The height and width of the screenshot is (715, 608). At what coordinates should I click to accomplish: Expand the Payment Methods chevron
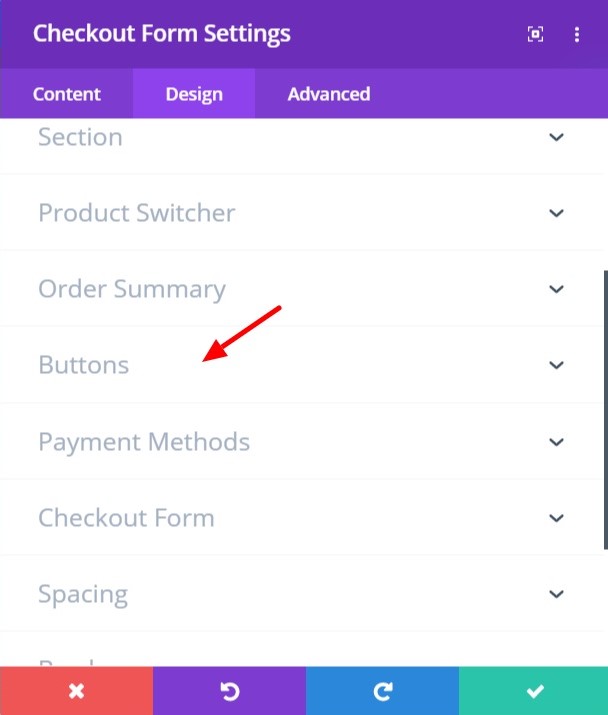pos(556,442)
